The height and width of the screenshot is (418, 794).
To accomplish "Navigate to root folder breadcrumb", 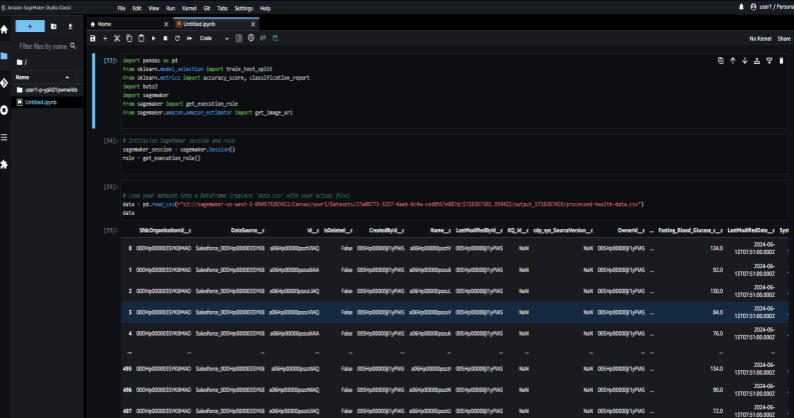I will pos(22,62).
